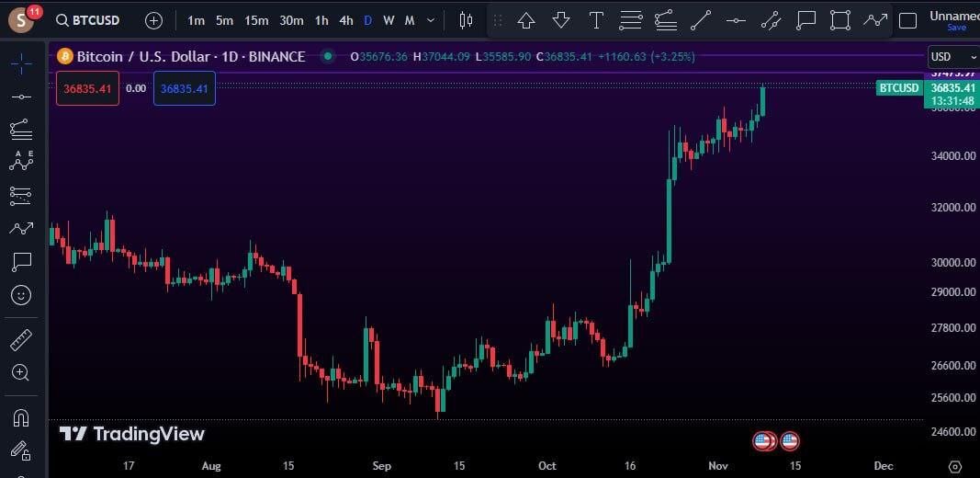Select the weekly W timeframe
Screen dimensions: 980x478
(389, 20)
